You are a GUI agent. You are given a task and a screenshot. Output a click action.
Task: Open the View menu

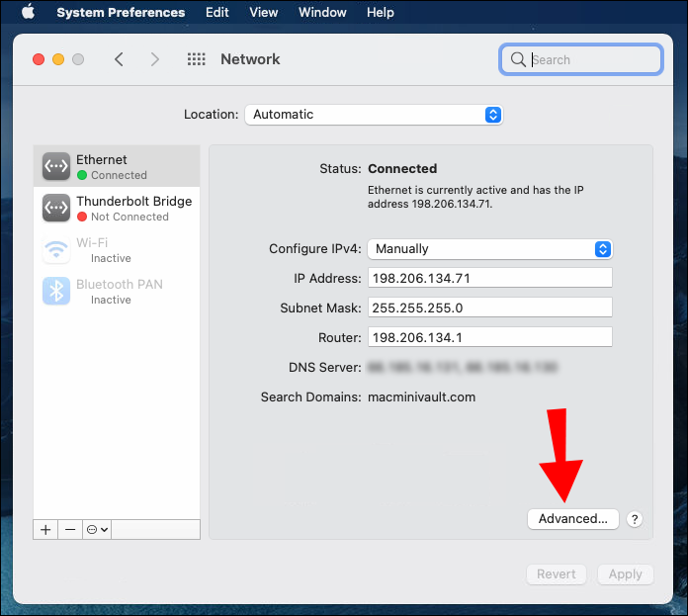[x=264, y=12]
